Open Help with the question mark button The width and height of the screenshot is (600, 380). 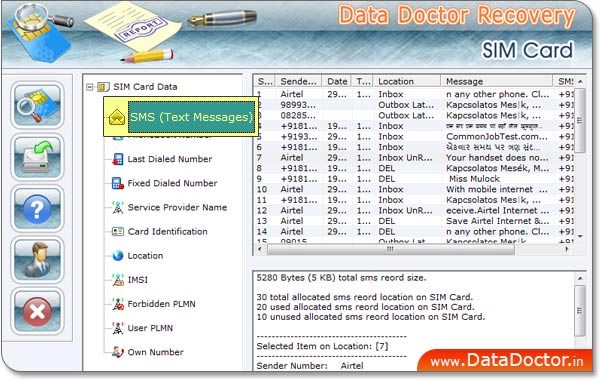point(37,209)
